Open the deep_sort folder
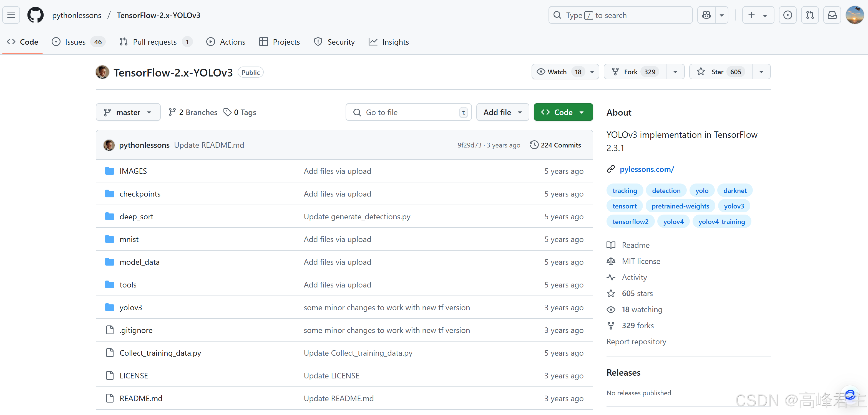The width and height of the screenshot is (868, 415). (x=136, y=217)
